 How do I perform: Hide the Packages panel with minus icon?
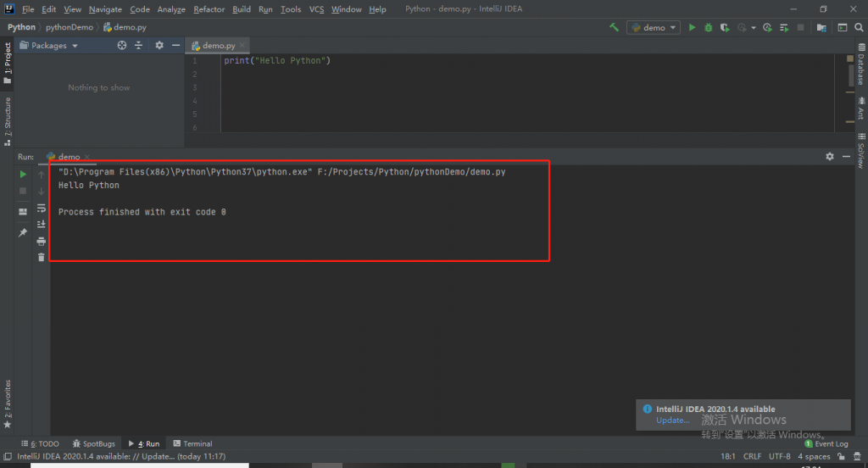175,46
